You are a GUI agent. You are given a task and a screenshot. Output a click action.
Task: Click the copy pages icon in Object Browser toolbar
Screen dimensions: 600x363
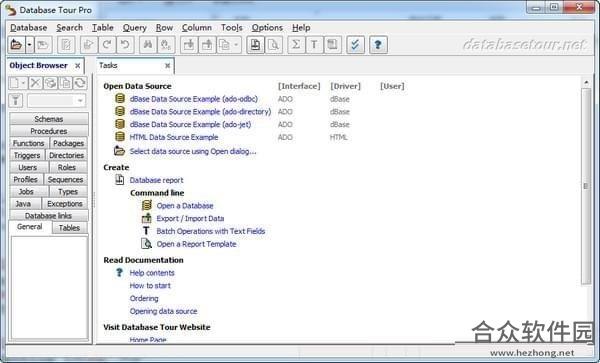pos(65,83)
